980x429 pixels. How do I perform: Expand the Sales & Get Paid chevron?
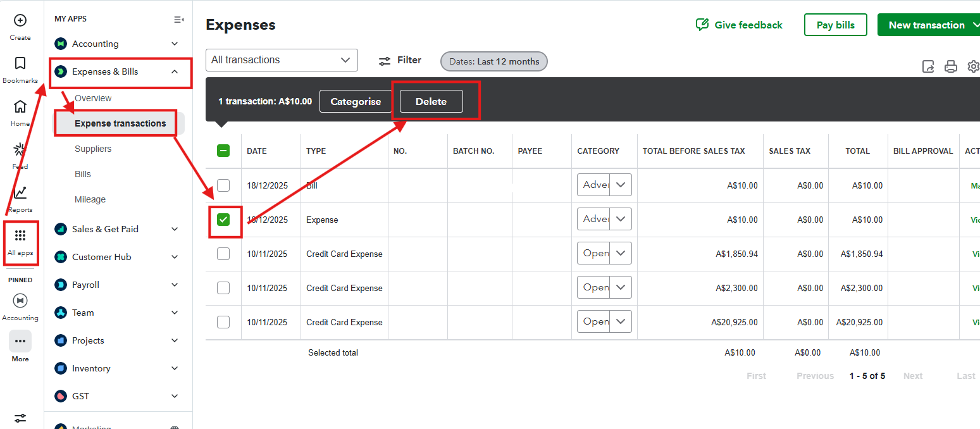tap(175, 229)
